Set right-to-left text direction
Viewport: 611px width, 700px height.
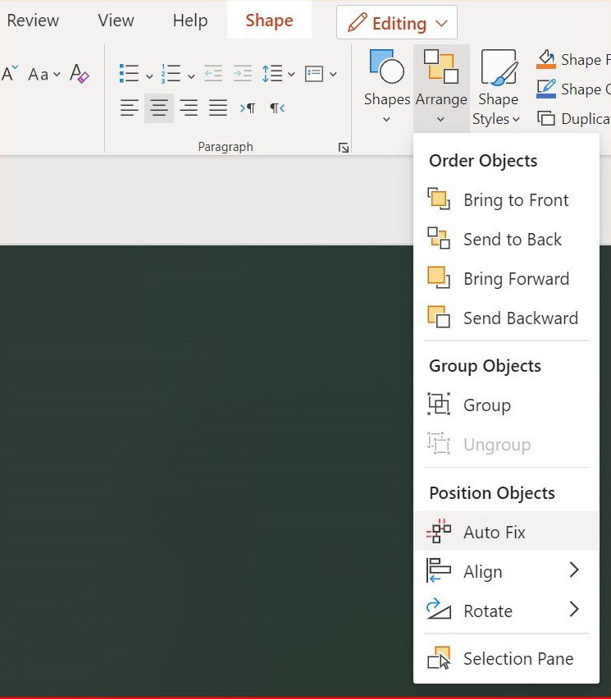click(x=277, y=108)
